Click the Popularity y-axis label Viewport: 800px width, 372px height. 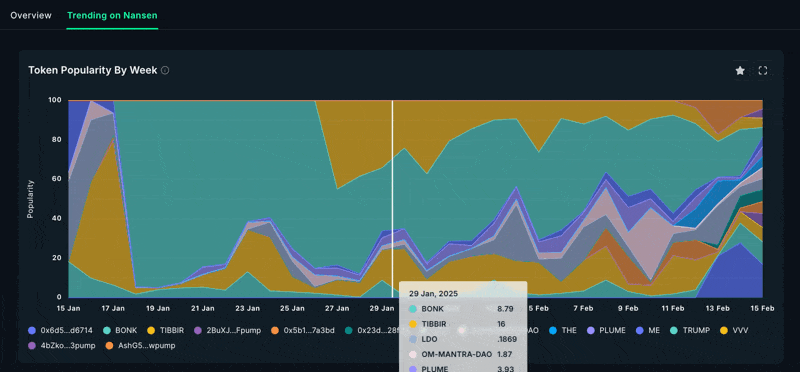click(30, 199)
